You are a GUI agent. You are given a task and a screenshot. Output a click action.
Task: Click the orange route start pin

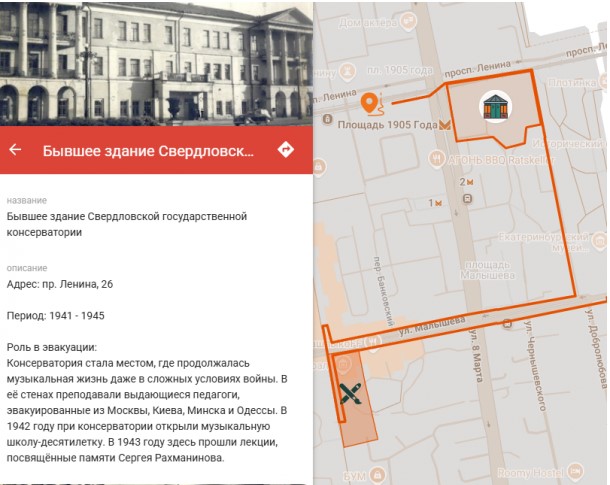point(371,102)
